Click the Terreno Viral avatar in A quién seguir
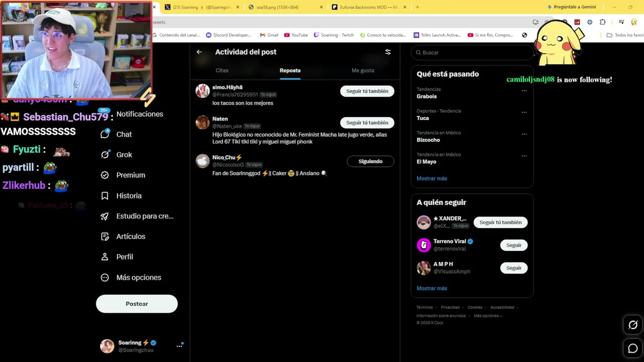Viewport: 644px width, 362px height. [x=424, y=245]
